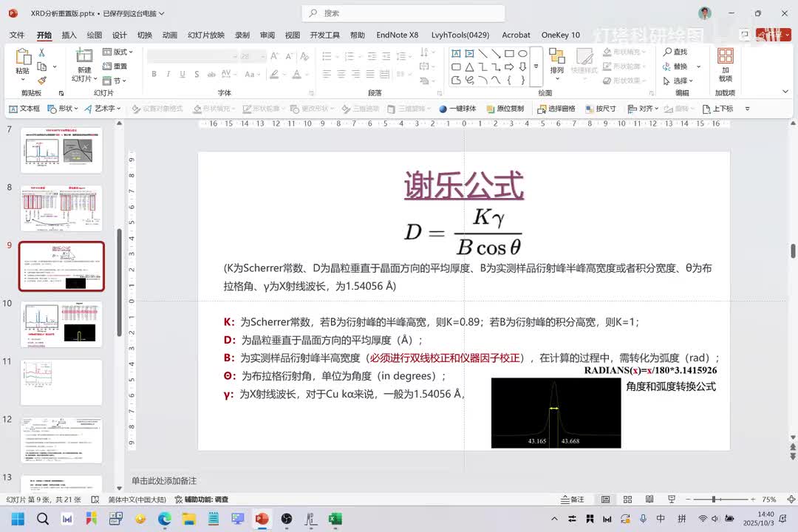This screenshot has width=798, height=532.
Task: Open Microsoft Edge from the taskbar
Action: pyautogui.click(x=164, y=519)
